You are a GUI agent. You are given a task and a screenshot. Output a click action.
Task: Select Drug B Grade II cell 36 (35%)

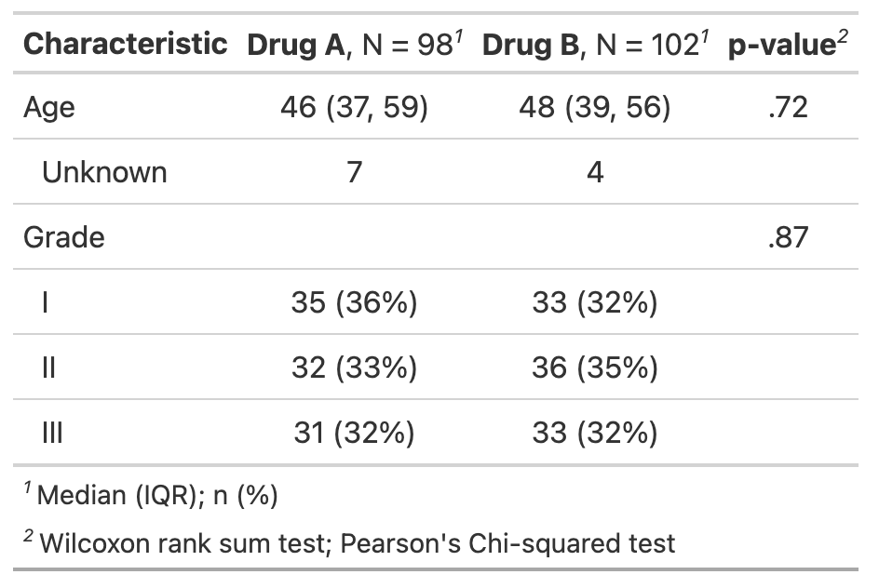[595, 367]
